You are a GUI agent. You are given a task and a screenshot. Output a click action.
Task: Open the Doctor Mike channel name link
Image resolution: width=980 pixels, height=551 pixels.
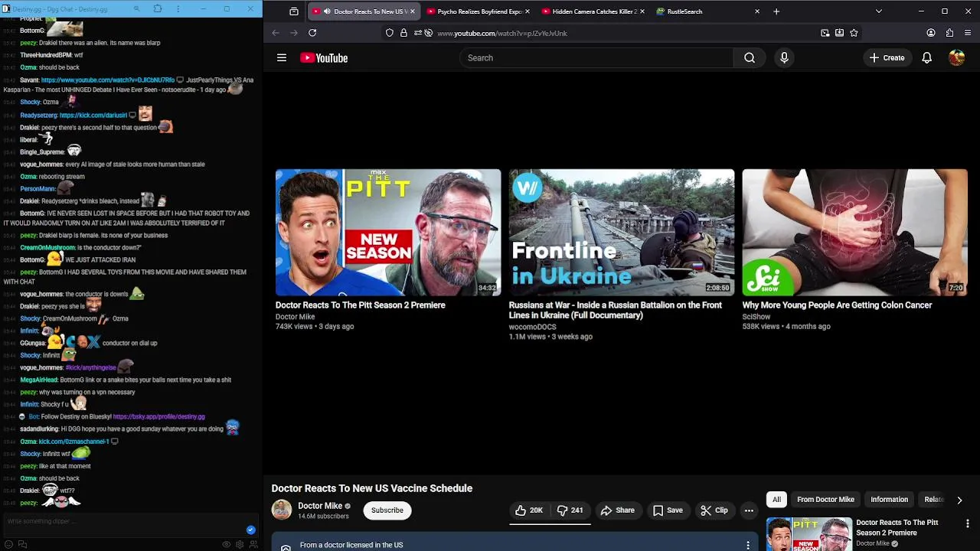coord(320,506)
